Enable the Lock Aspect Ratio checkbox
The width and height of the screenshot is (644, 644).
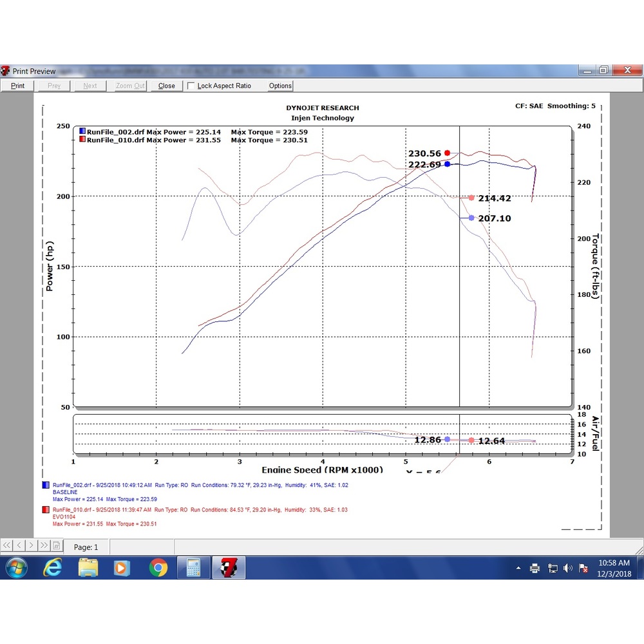191,86
